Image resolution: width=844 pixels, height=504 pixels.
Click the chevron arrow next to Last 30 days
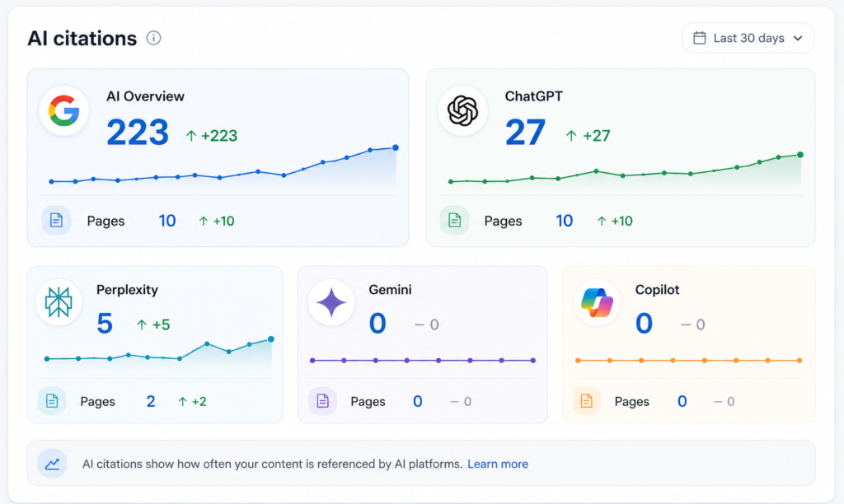(x=798, y=38)
